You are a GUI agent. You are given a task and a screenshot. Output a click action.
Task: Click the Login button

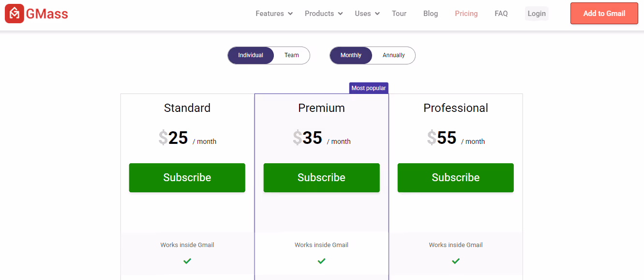coord(536,13)
